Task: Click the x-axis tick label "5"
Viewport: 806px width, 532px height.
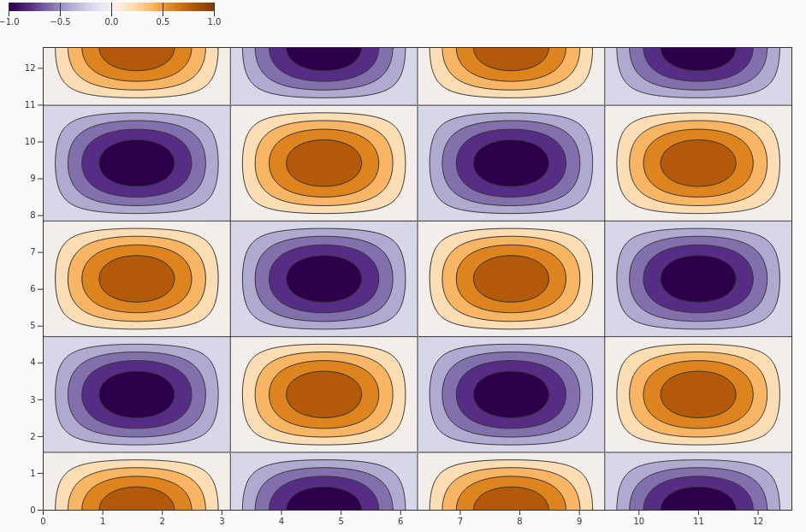Action: pos(341,521)
